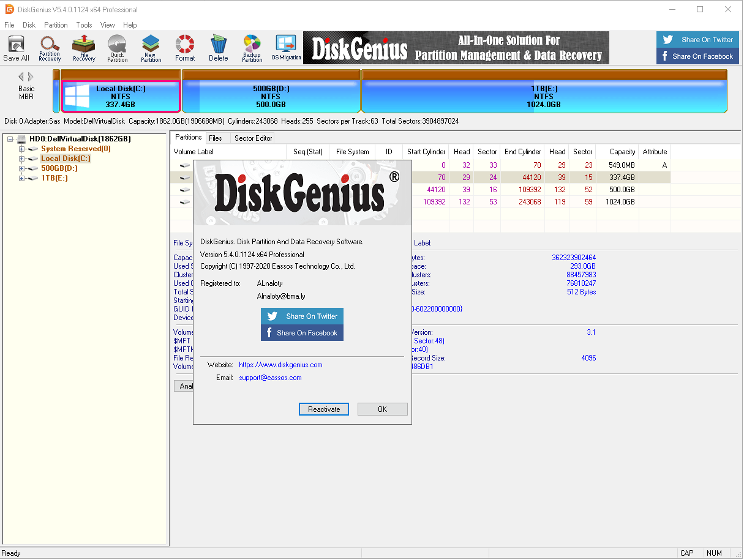The image size is (744, 560).
Task: Click the Attribute column header
Action: (655, 152)
